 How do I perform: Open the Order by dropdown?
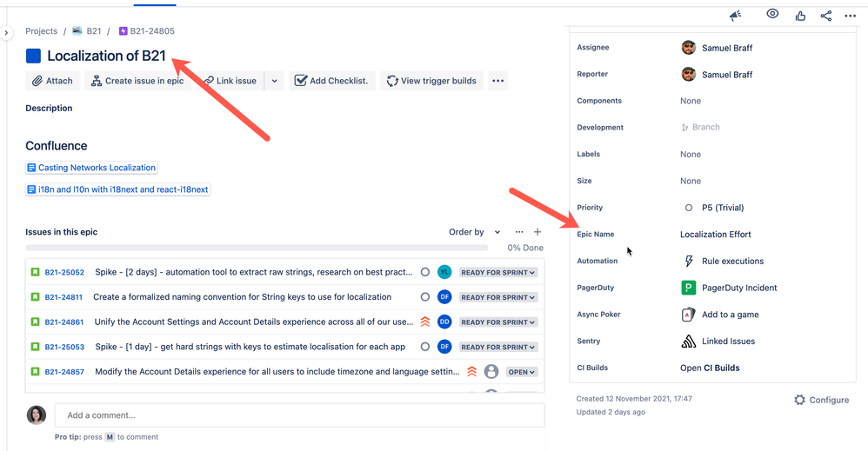tap(474, 232)
